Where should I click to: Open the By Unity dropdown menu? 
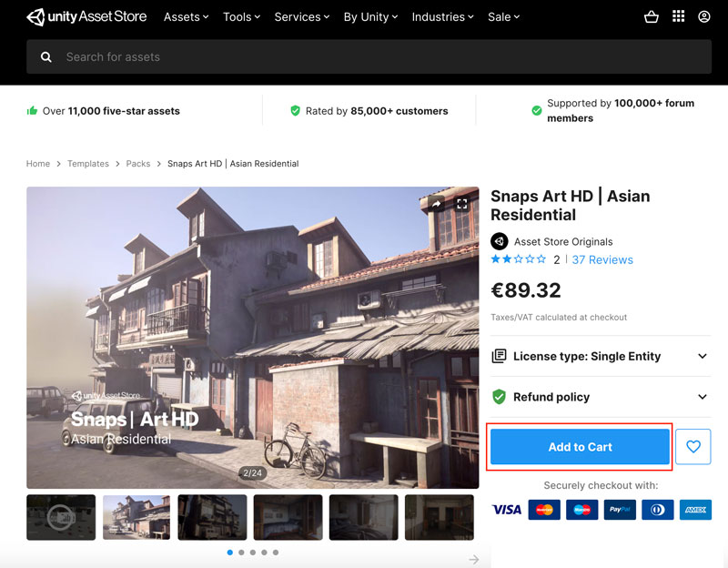point(370,17)
